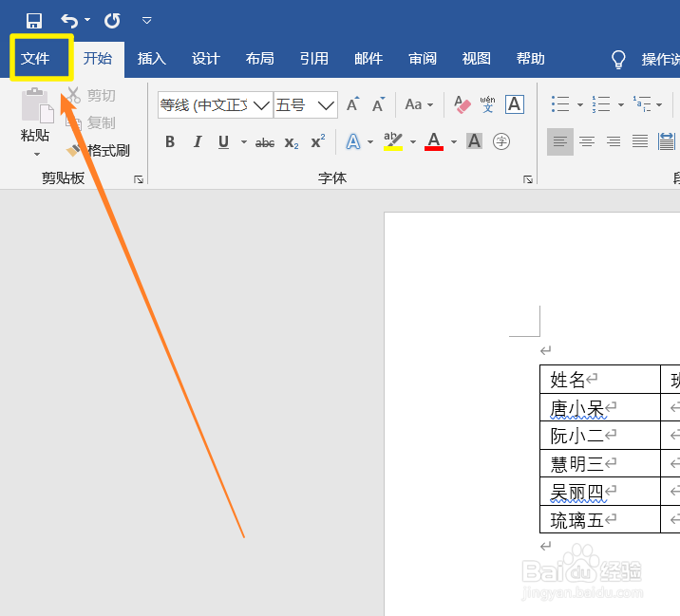Open the font name combo box 等线
Screen dimensions: 680x616
[x=216, y=104]
